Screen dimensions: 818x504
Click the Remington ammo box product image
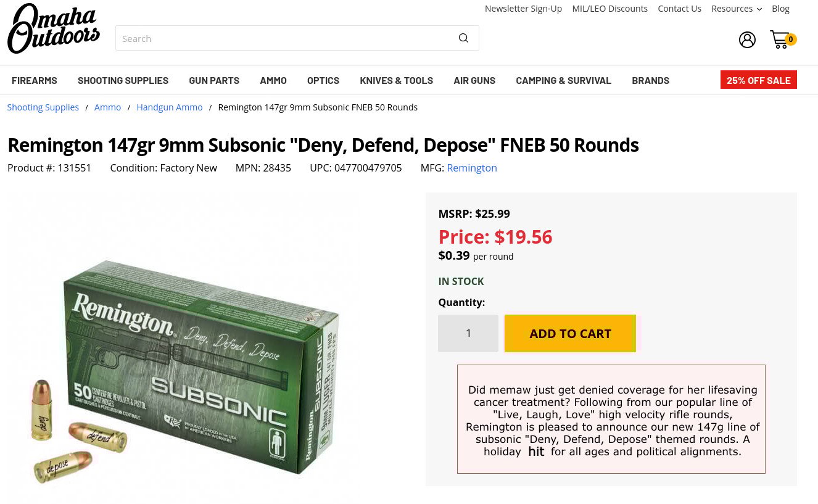pos(185,364)
